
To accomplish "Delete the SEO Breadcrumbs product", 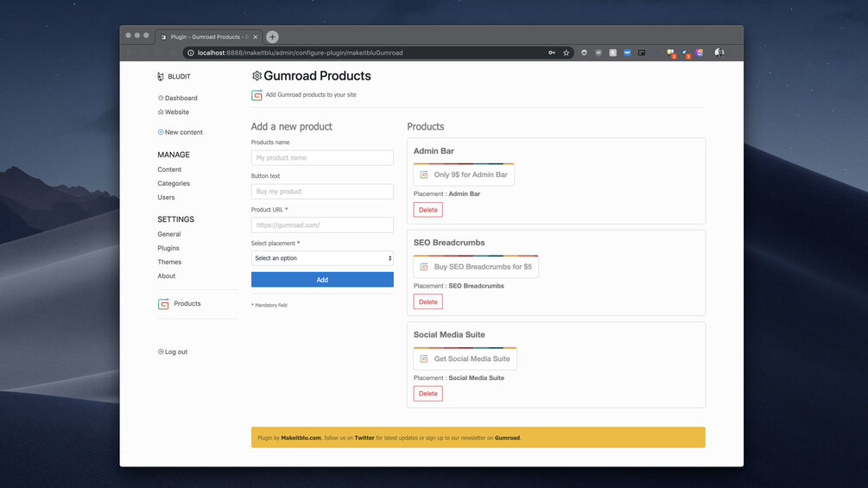I will coord(428,301).
